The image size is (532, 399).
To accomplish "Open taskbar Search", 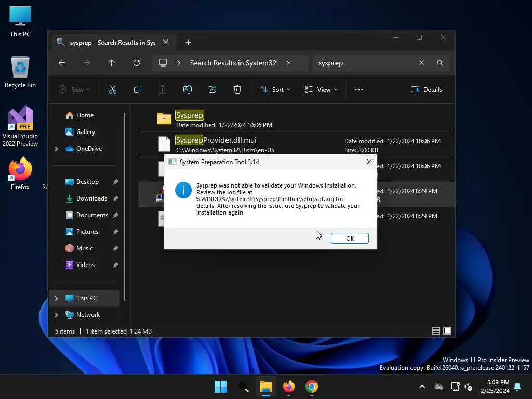I will [243, 387].
